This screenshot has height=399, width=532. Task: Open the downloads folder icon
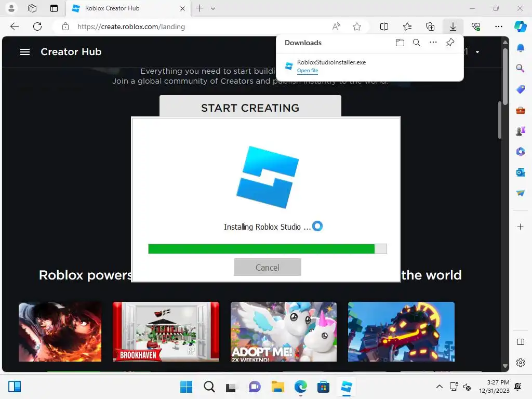coord(400,43)
